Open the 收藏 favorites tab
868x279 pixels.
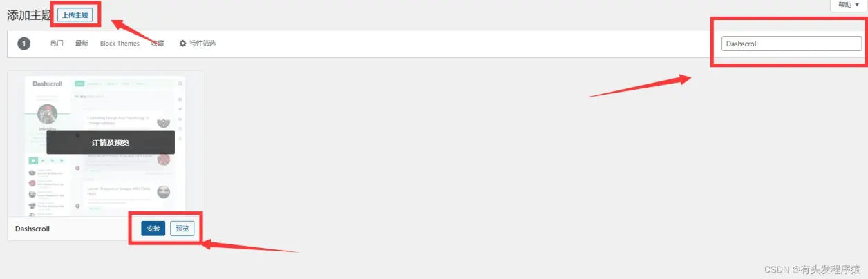[158, 44]
